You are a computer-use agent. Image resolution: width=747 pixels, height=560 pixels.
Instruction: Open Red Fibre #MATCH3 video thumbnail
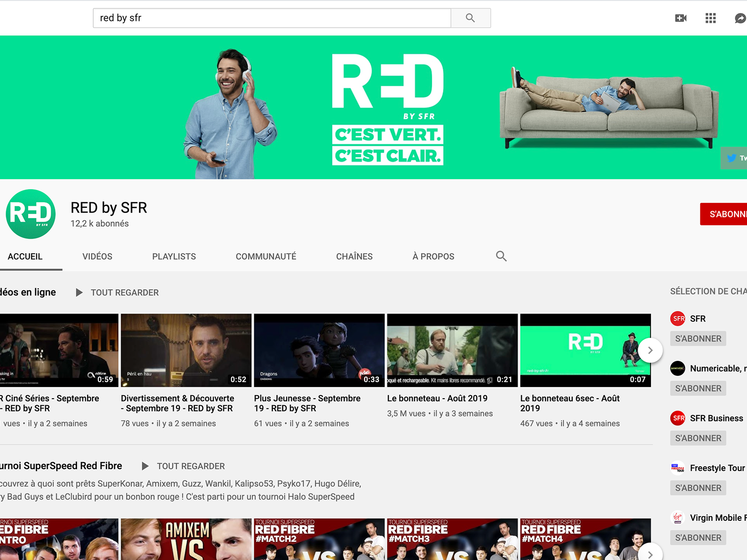(x=452, y=539)
